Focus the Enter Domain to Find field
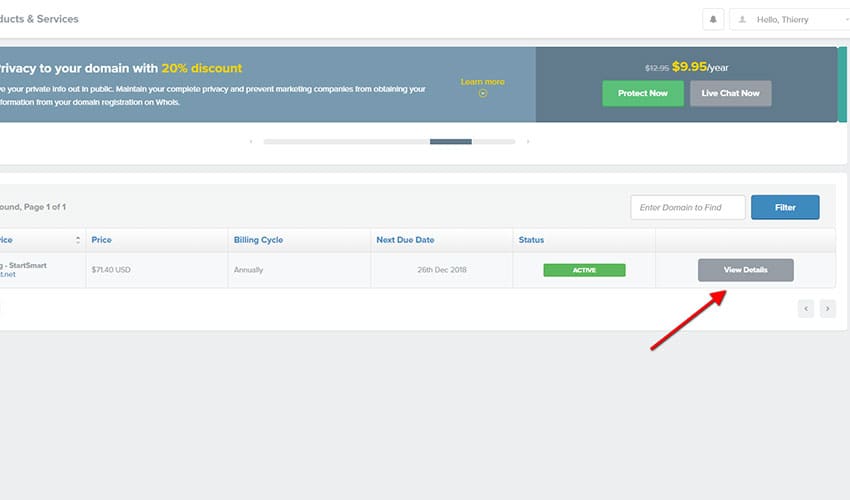Screen dimensions: 850x500 coord(687,207)
